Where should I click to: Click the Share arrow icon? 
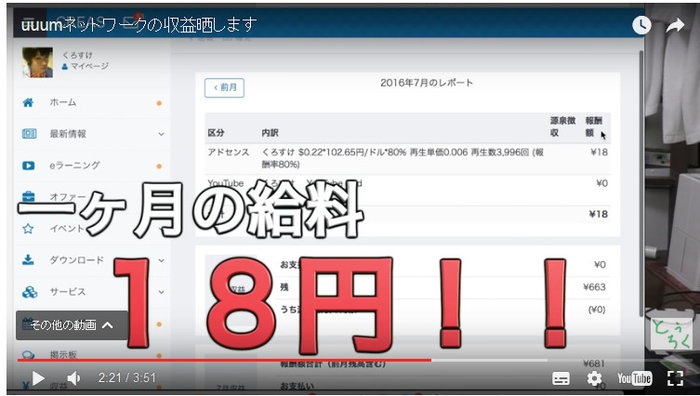pyautogui.click(x=675, y=25)
